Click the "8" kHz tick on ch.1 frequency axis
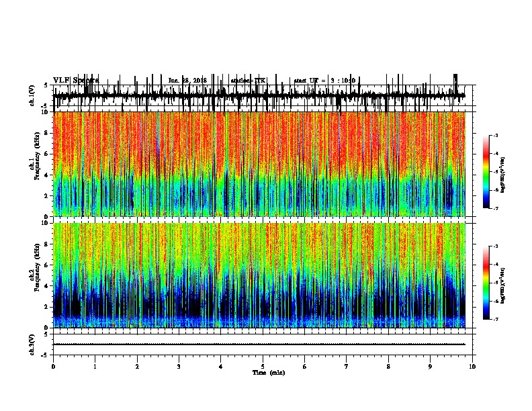 (46, 133)
